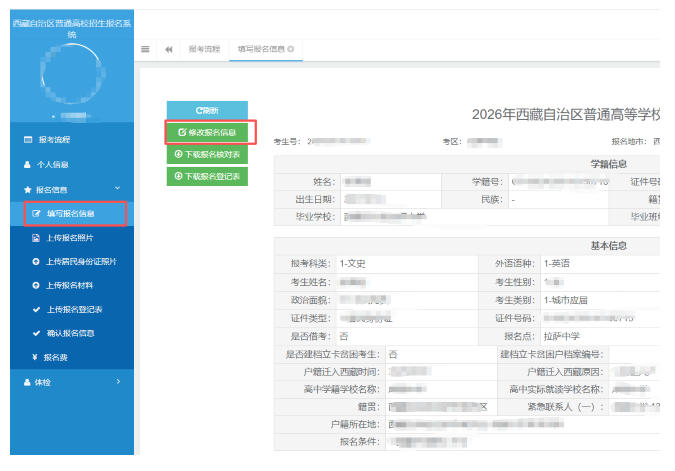This screenshot has width=675, height=471.
Task: Click the 报考流程 sidebar window icon
Action: pos(28,139)
